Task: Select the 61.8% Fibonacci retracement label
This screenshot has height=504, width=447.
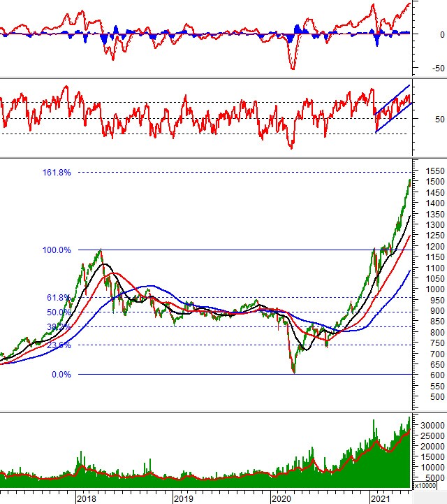Action: [x=59, y=298]
